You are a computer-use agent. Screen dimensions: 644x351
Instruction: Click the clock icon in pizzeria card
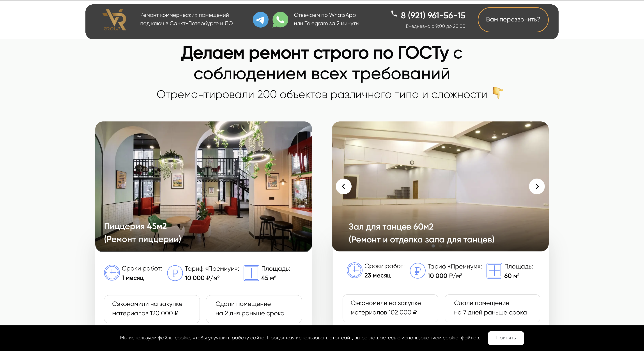112,273
